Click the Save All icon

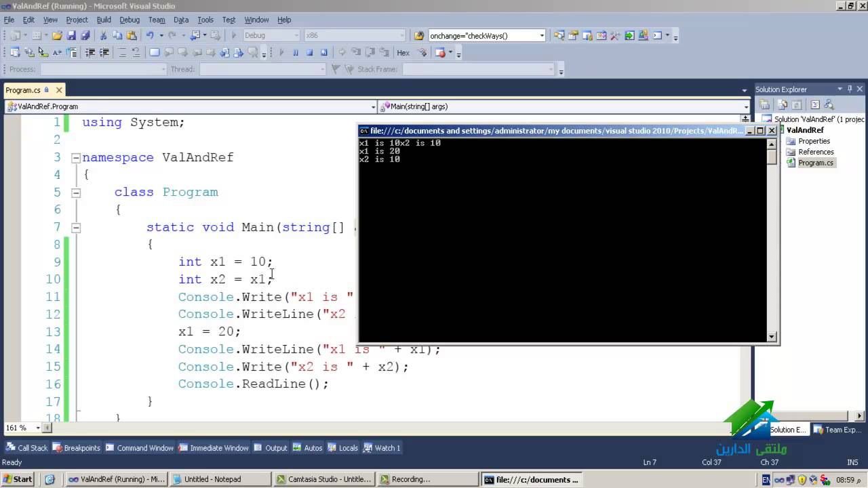[x=85, y=35]
